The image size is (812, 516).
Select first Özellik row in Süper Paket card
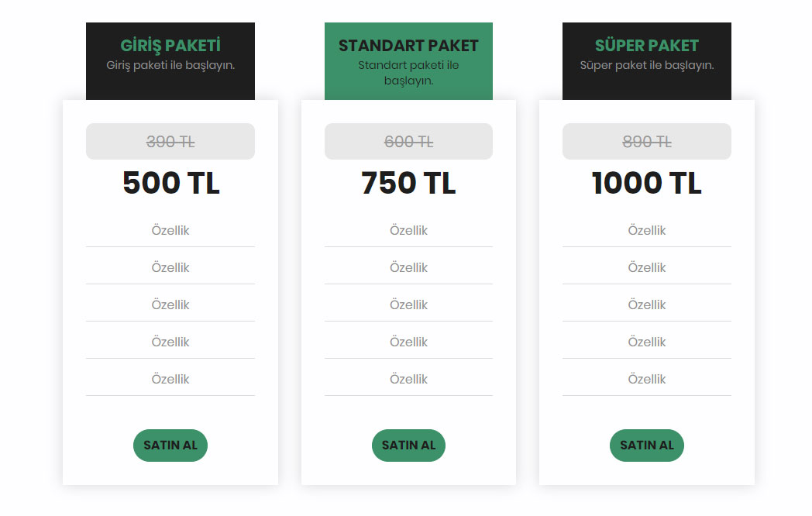(x=646, y=230)
